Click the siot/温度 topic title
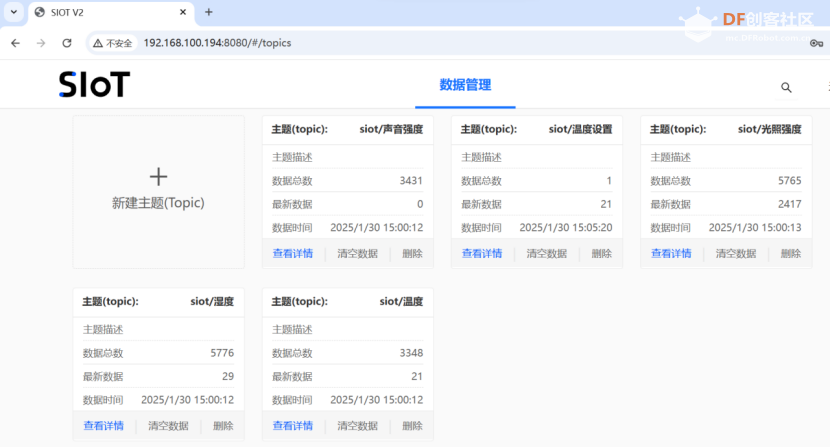The height and width of the screenshot is (447, 831). click(x=401, y=302)
